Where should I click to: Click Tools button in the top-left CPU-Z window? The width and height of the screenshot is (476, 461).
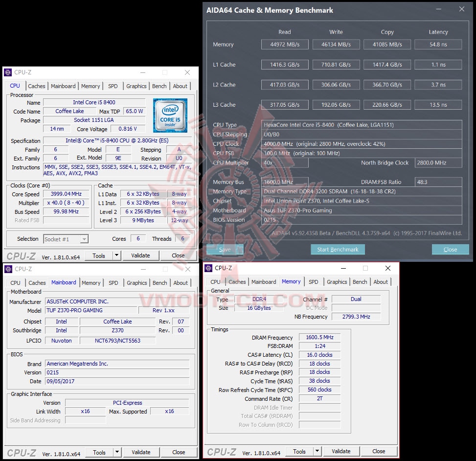[x=99, y=256]
